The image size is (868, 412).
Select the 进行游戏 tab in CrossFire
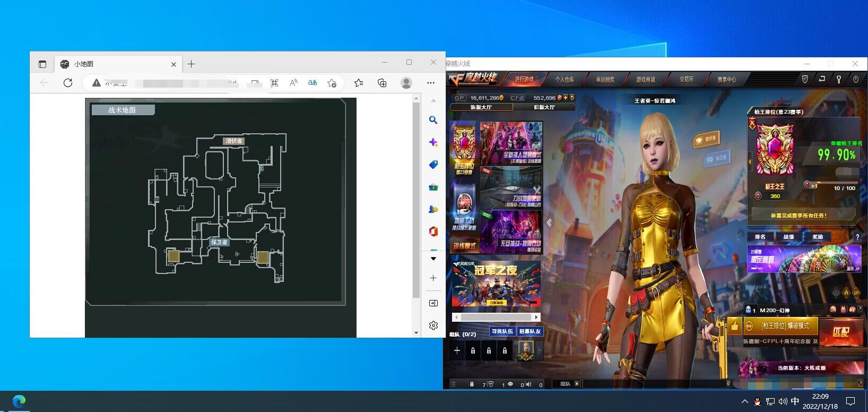tap(524, 79)
